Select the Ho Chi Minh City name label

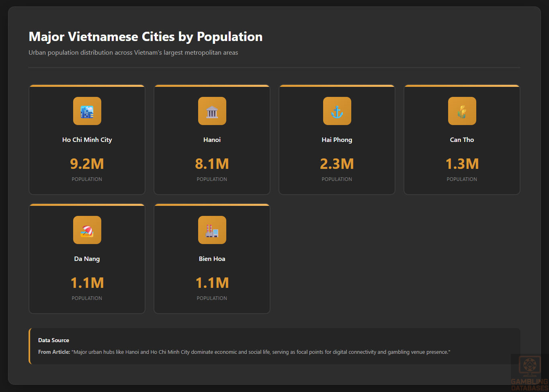(87, 140)
